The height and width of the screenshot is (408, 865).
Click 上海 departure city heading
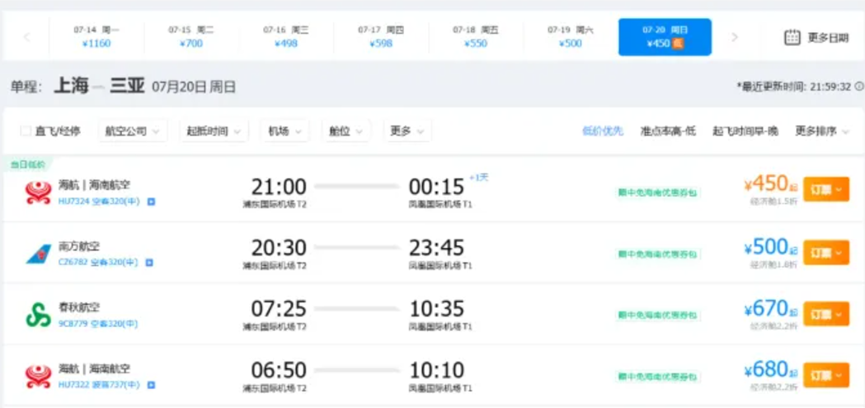[x=71, y=87]
